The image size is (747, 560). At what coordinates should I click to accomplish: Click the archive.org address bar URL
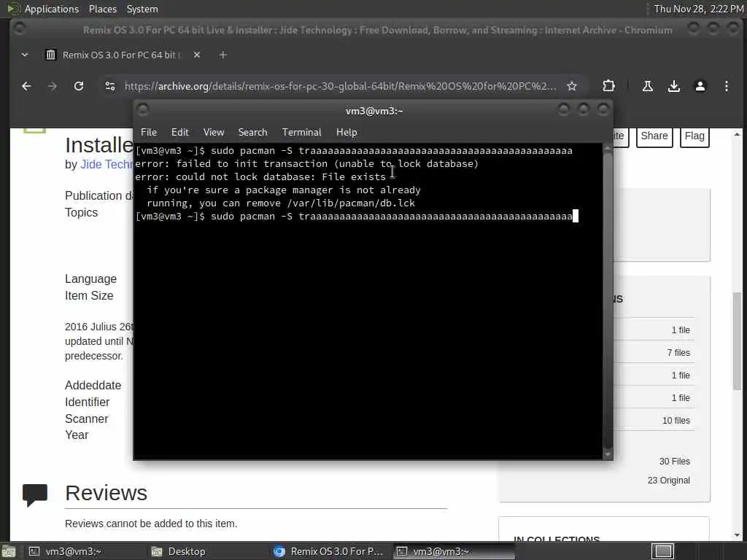click(x=340, y=86)
